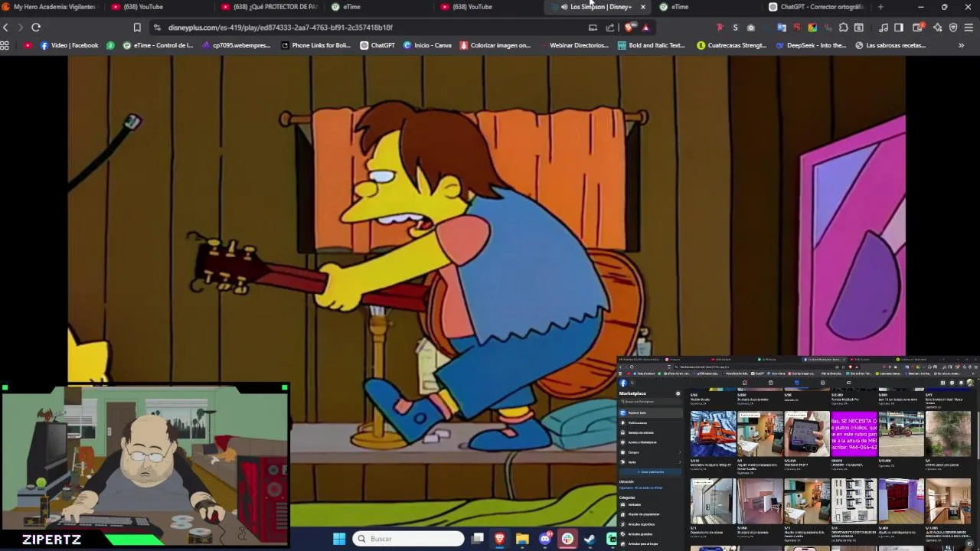Viewport: 980px width, 551px height.
Task: Close the Los Simpson Disney+ tab
Action: pos(643,7)
